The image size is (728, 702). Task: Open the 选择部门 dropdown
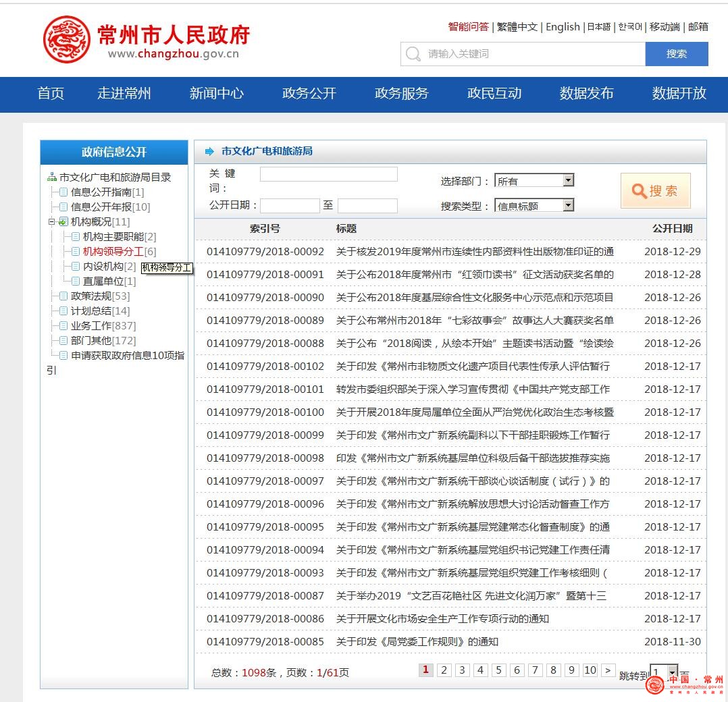coord(568,180)
